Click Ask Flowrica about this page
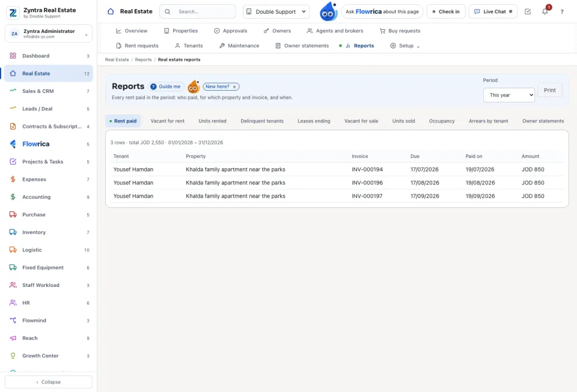The image size is (577, 392). click(382, 12)
